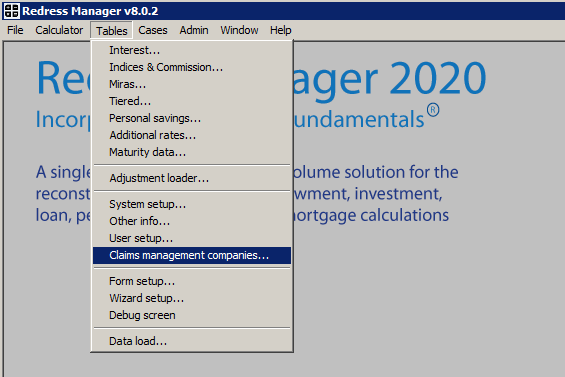Screen dimensions: 565x377
Task: Choose Wizard setup... from the menu
Action: click(192, 298)
